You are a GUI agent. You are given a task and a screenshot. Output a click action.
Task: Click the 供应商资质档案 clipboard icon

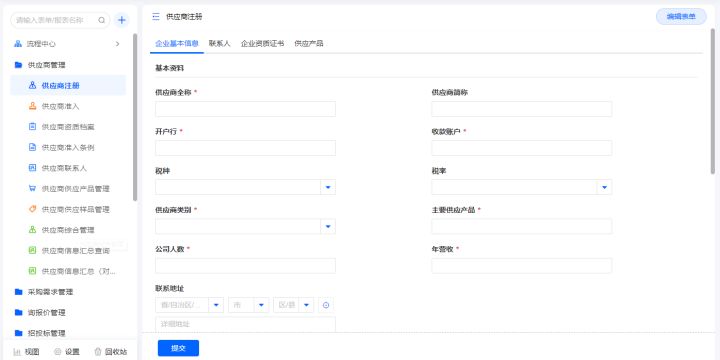(32, 127)
